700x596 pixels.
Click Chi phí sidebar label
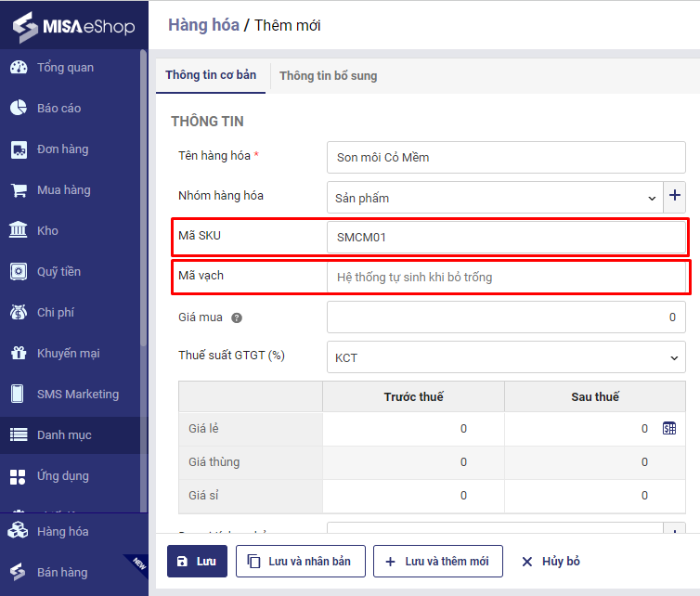click(56, 313)
